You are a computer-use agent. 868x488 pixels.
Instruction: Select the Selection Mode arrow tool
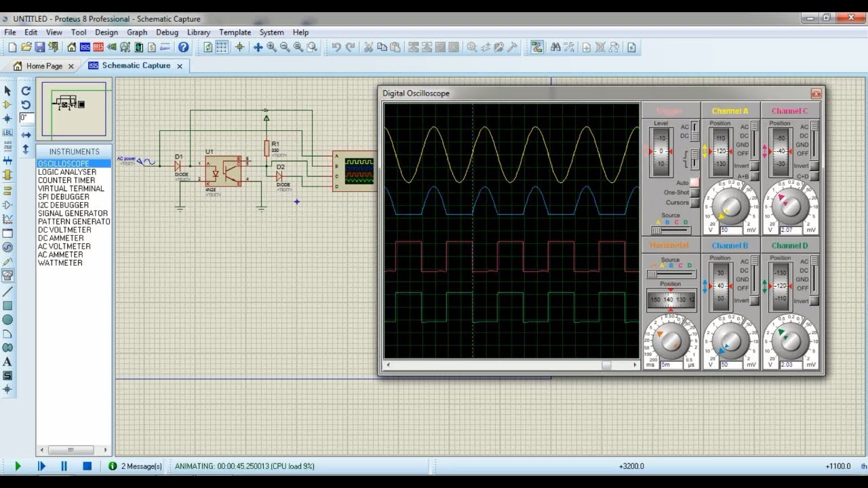[x=7, y=91]
